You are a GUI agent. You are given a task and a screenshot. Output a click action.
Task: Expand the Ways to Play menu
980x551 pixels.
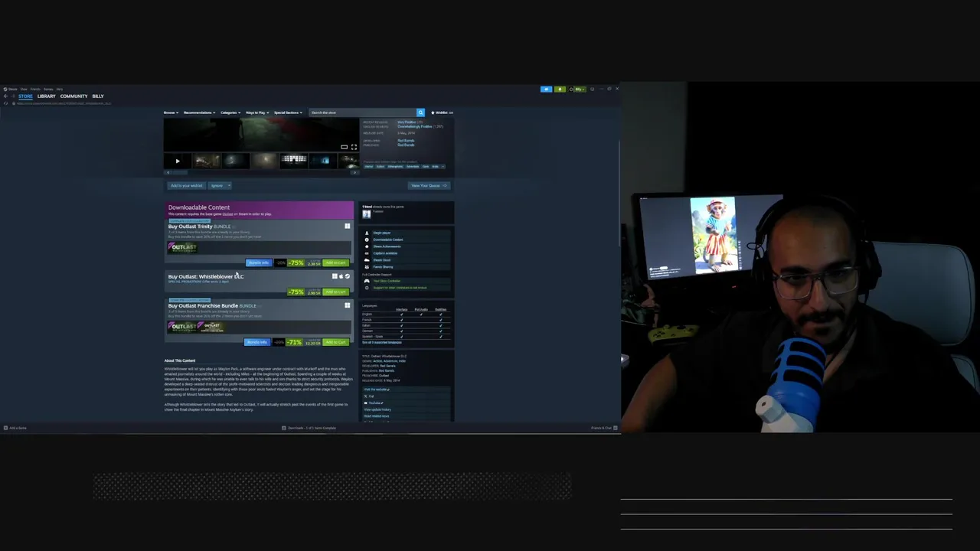point(257,112)
